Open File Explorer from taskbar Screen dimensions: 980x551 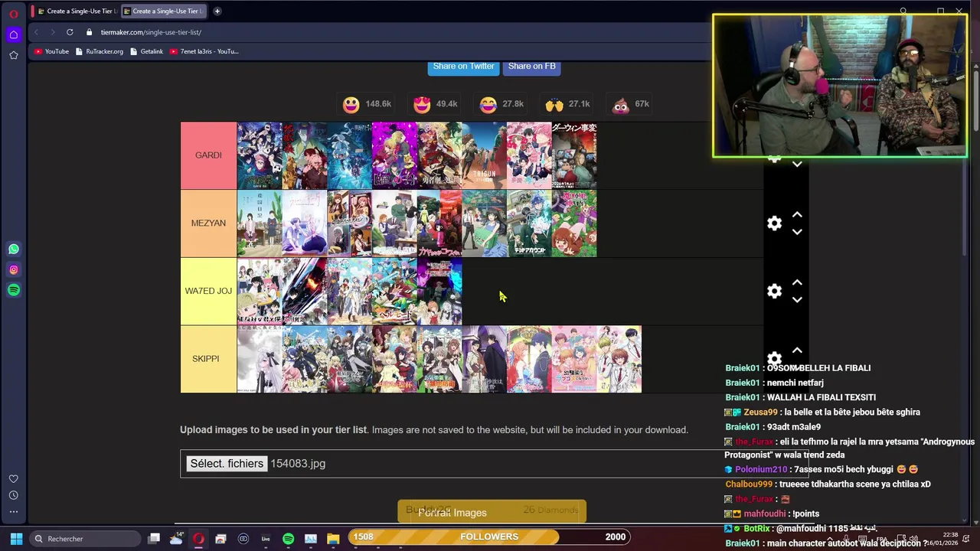point(333,539)
